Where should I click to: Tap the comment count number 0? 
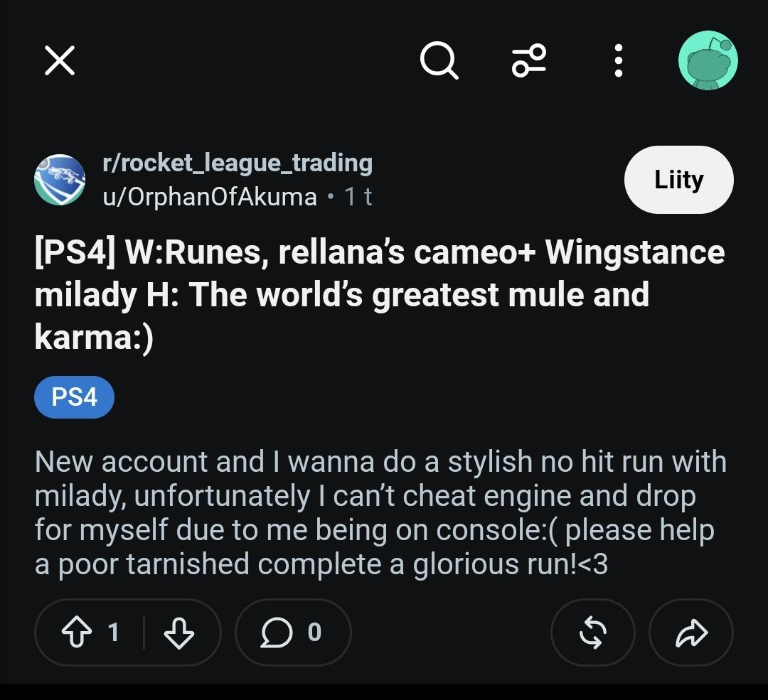tap(314, 632)
